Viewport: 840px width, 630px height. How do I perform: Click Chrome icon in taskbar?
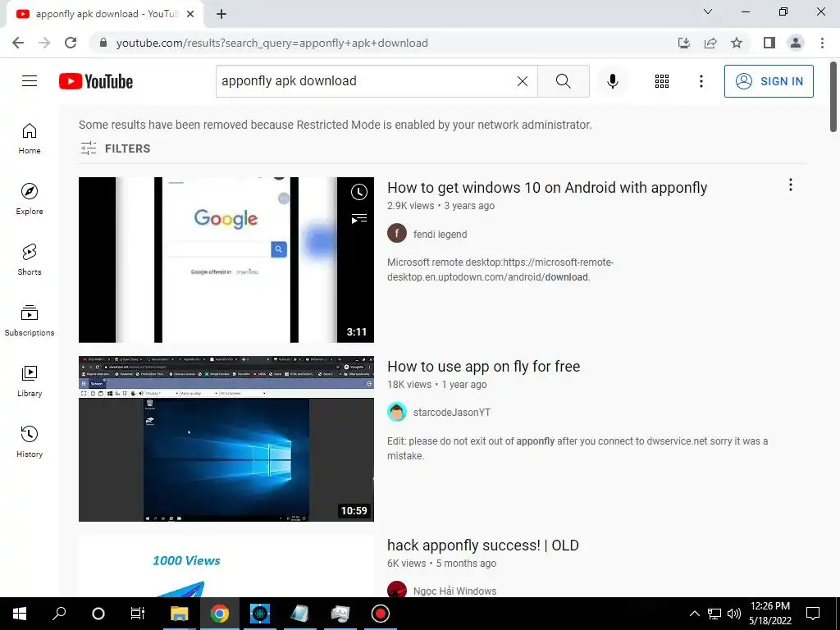point(220,614)
